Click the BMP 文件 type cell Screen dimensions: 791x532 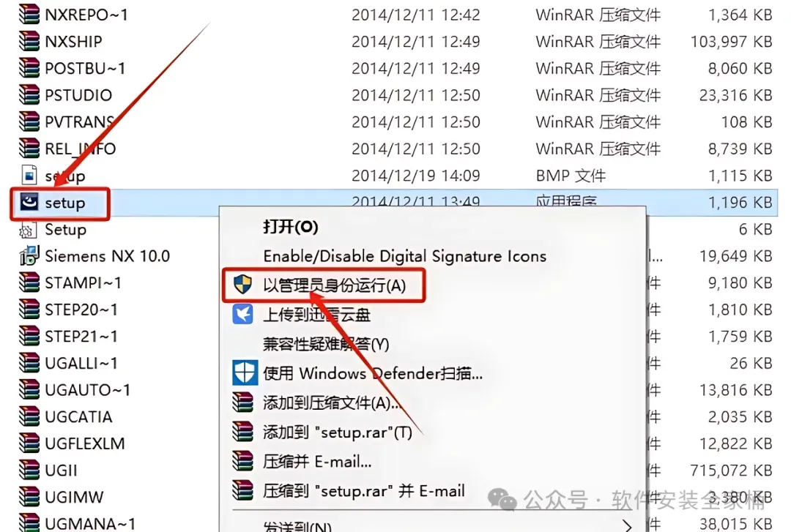571,176
